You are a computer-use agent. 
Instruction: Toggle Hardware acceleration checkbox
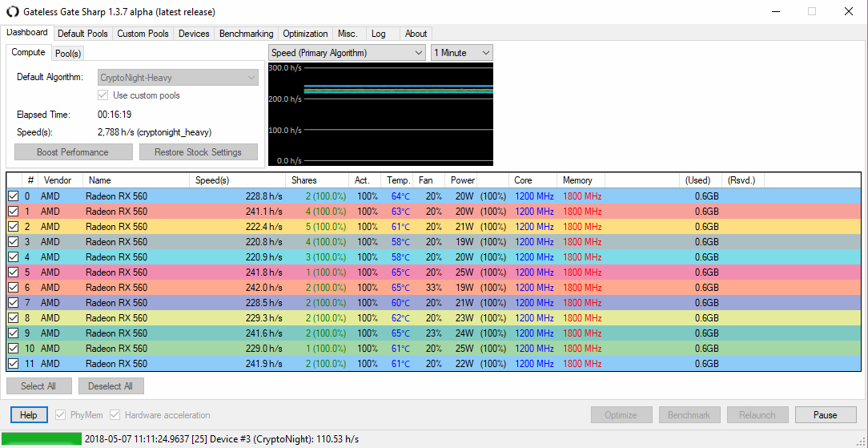coord(115,415)
